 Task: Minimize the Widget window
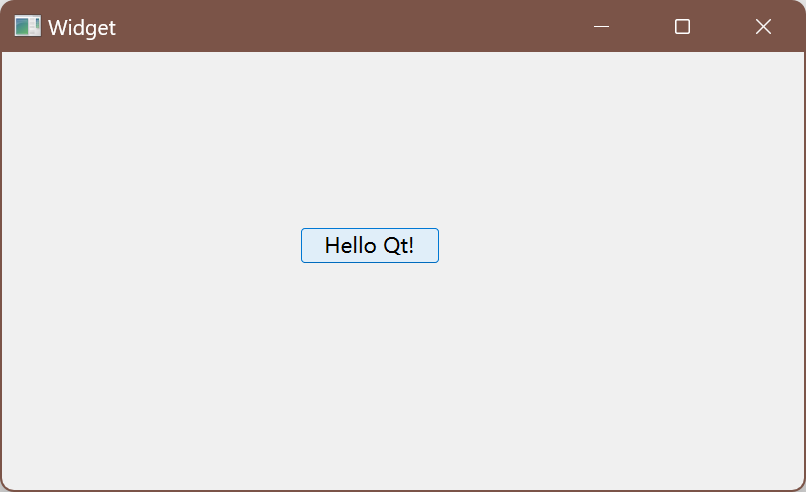pos(601,26)
